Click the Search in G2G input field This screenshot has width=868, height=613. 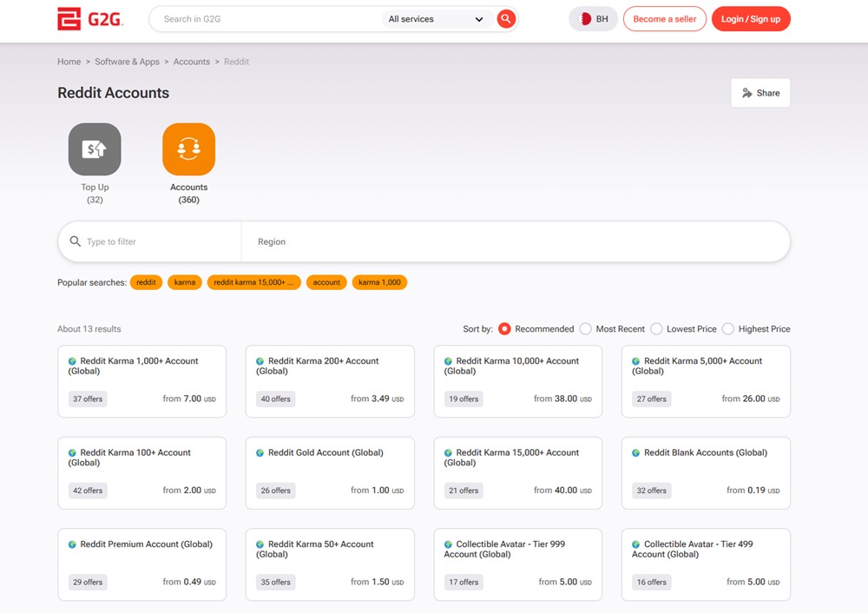[x=269, y=19]
